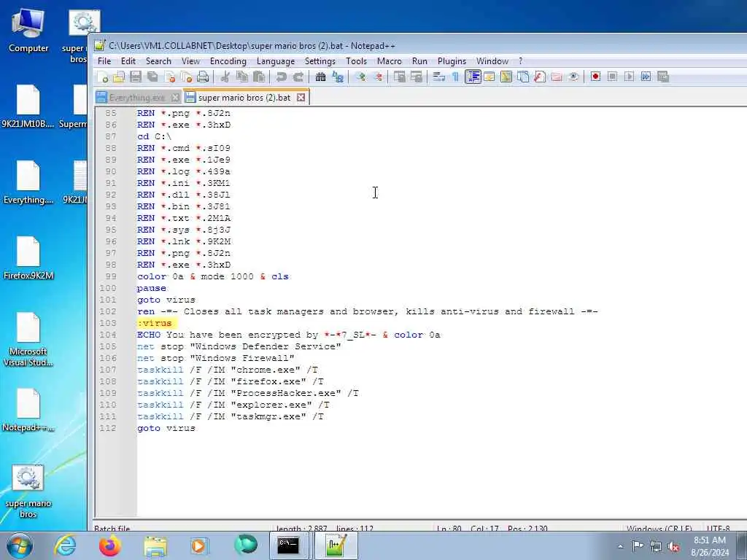Click the Open file toolbar icon
Screen dimensions: 747x560
coord(119,77)
